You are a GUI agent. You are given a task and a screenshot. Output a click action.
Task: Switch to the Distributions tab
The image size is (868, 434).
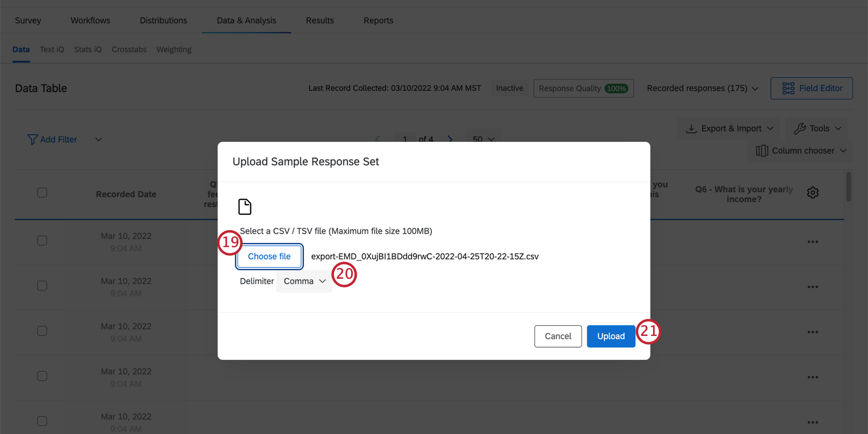(163, 20)
